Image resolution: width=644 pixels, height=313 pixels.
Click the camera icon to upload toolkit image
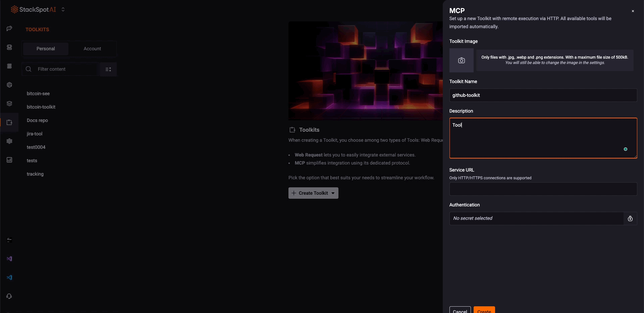462,60
